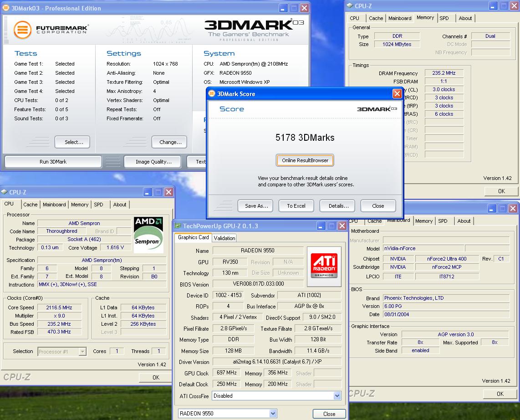Image resolution: width=520 pixels, height=420 pixels.
Task: Click the GPU Clock 697 MHz field
Action: coord(226,373)
